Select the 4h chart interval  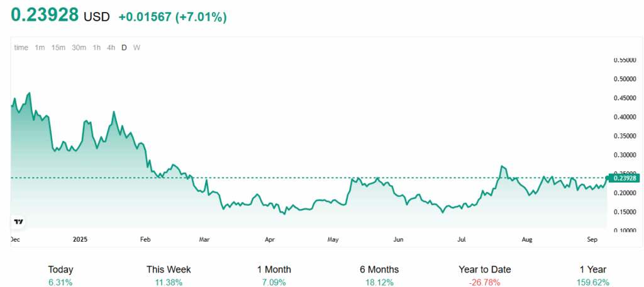point(111,47)
